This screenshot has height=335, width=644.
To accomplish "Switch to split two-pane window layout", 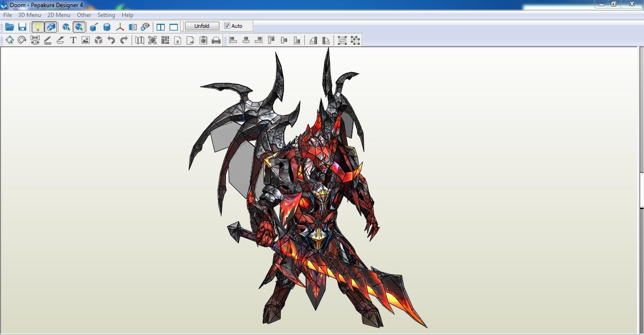I will point(160,27).
